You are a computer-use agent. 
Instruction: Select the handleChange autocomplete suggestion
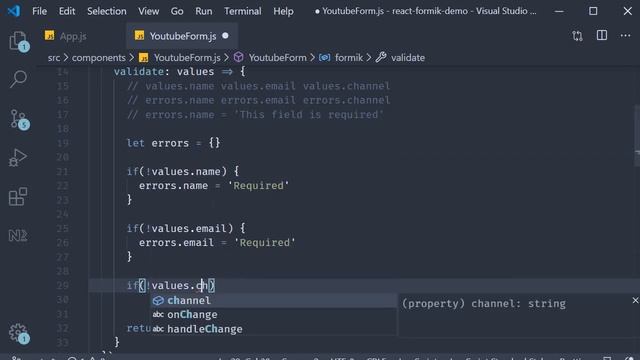click(x=273, y=329)
